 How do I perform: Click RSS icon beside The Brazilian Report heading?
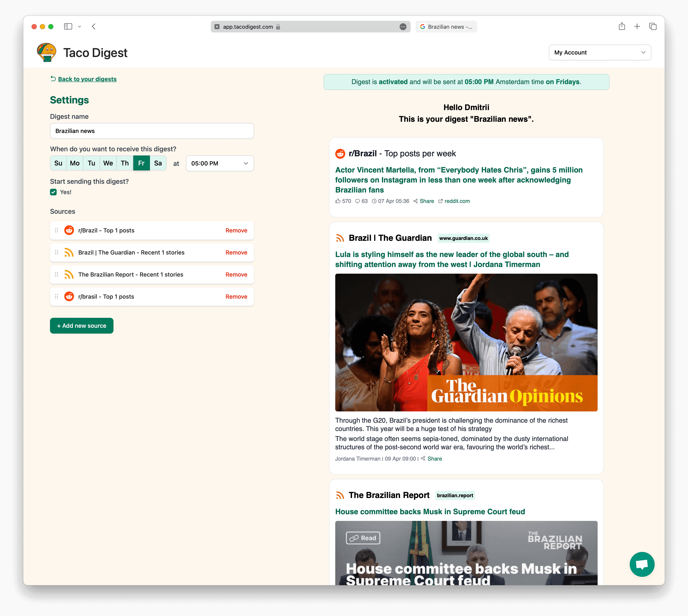pyautogui.click(x=340, y=496)
